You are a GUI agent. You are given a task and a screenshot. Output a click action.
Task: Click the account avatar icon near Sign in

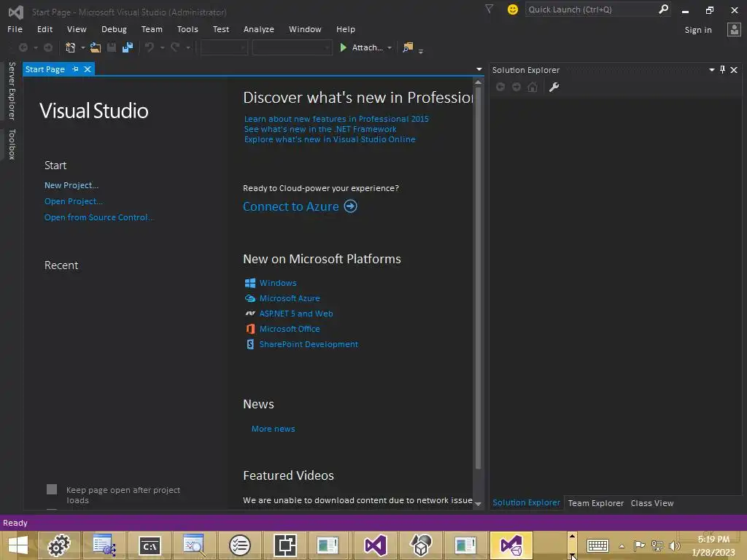734,29
